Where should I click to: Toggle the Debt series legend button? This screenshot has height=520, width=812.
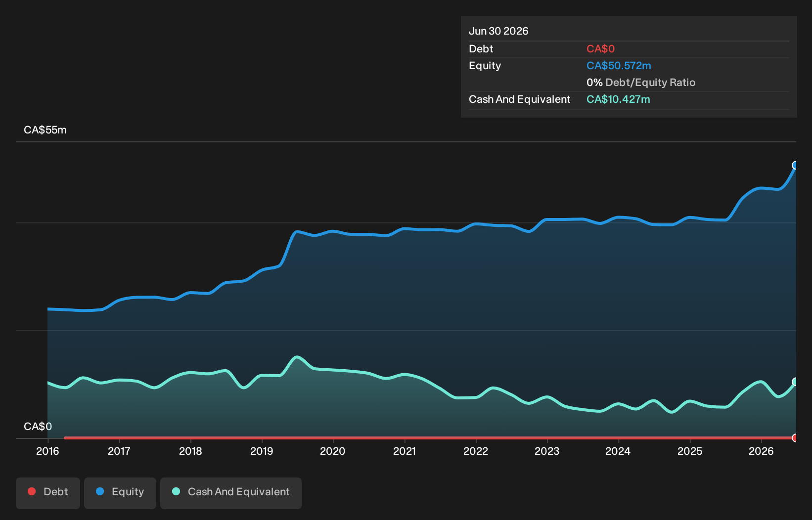(x=48, y=493)
